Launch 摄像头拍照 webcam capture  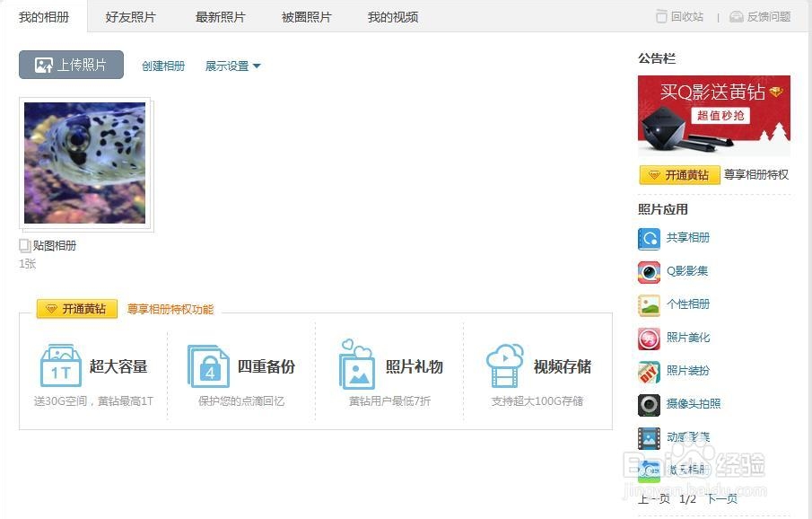coord(691,404)
